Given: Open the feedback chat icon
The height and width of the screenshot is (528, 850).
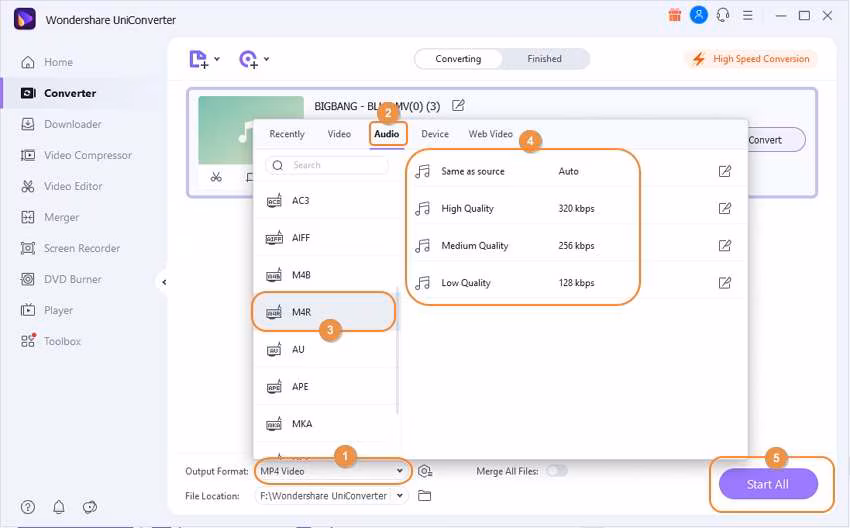Looking at the screenshot, I should click(89, 507).
